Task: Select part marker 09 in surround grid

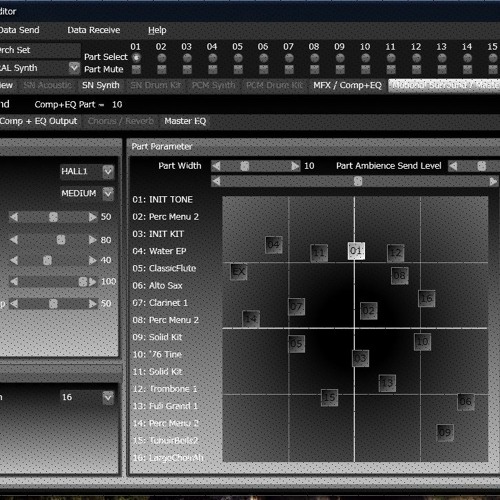Action: [x=445, y=432]
